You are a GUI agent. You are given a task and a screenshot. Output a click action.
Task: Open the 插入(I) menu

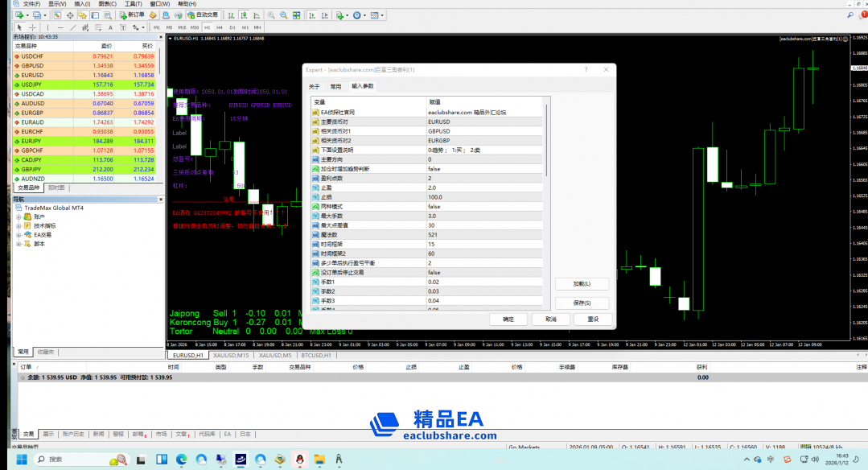pos(81,4)
